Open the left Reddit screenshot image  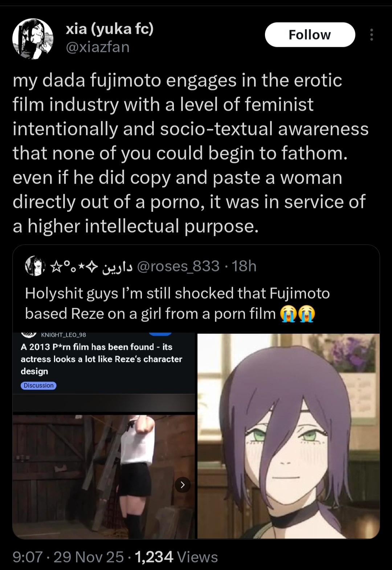pyautogui.click(x=104, y=436)
